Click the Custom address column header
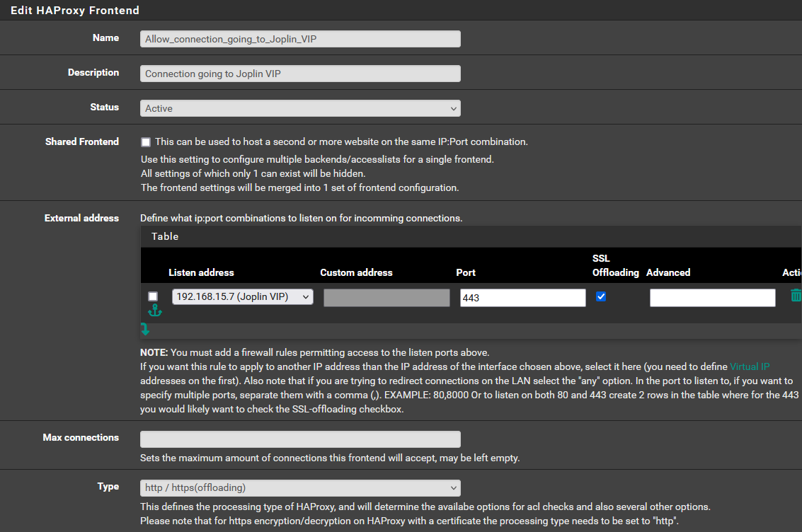The image size is (802, 532). [x=357, y=272]
